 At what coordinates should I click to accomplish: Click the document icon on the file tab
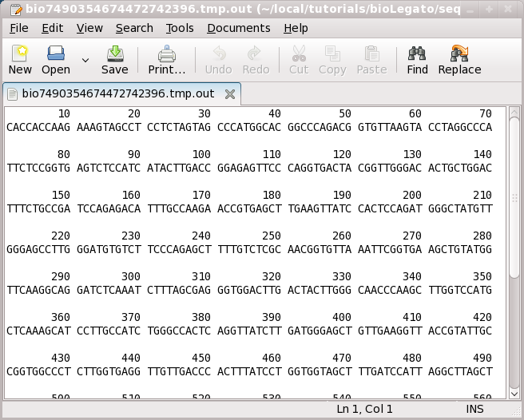point(12,94)
